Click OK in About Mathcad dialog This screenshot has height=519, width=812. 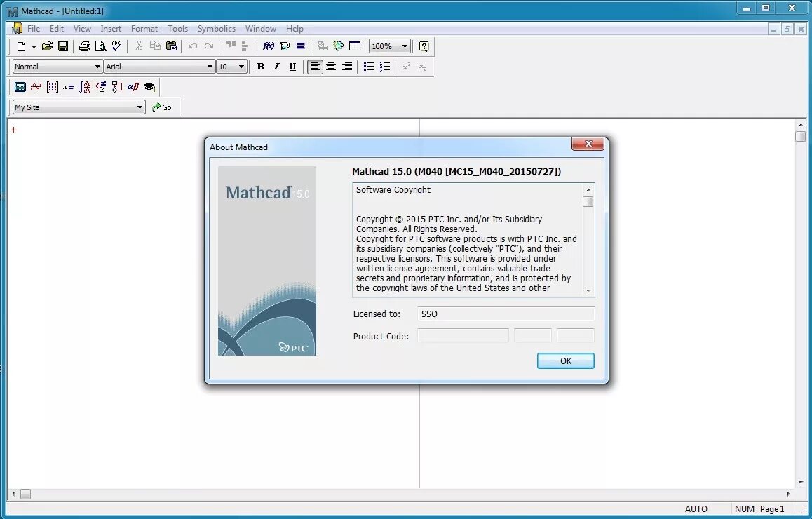[x=565, y=361]
